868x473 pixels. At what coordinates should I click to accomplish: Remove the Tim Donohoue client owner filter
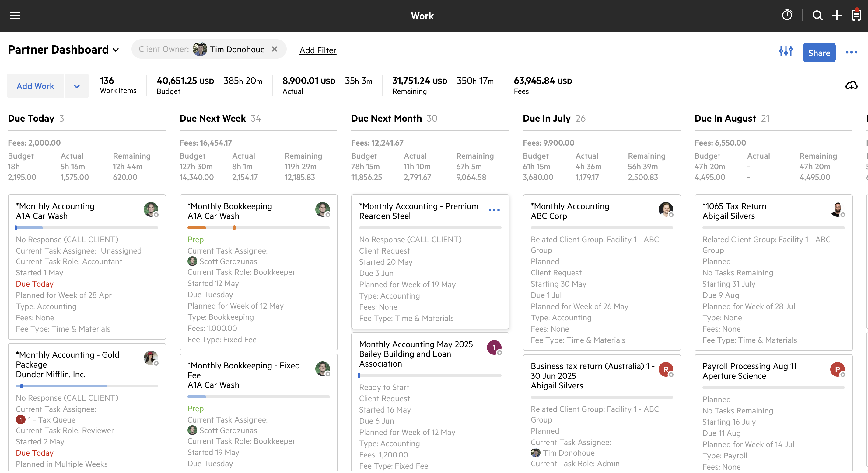pos(275,50)
